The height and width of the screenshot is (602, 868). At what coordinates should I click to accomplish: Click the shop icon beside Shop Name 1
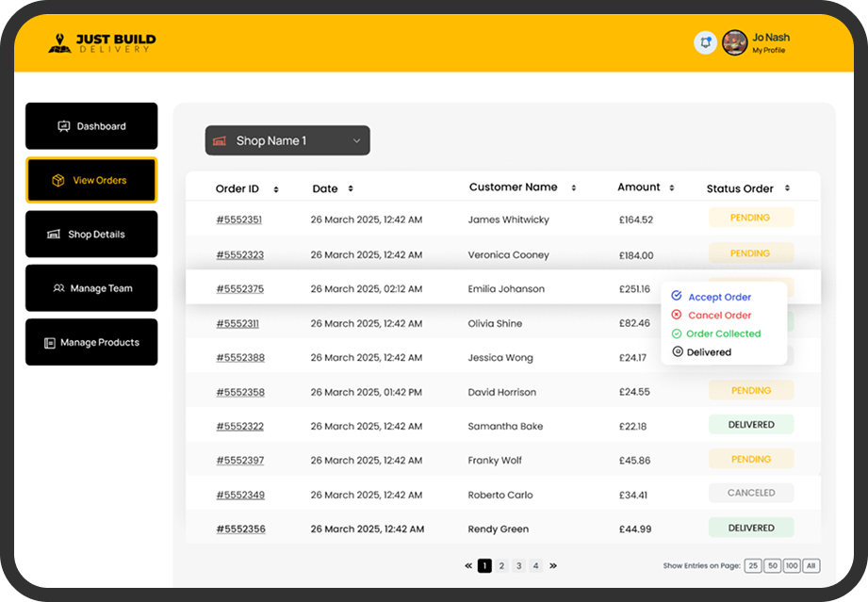click(x=219, y=139)
